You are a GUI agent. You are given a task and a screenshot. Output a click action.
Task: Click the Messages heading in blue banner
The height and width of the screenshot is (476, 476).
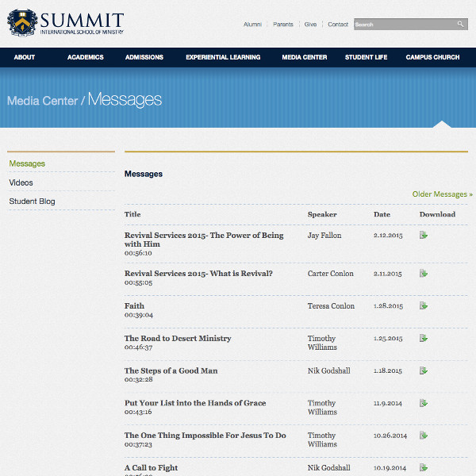[x=125, y=100]
